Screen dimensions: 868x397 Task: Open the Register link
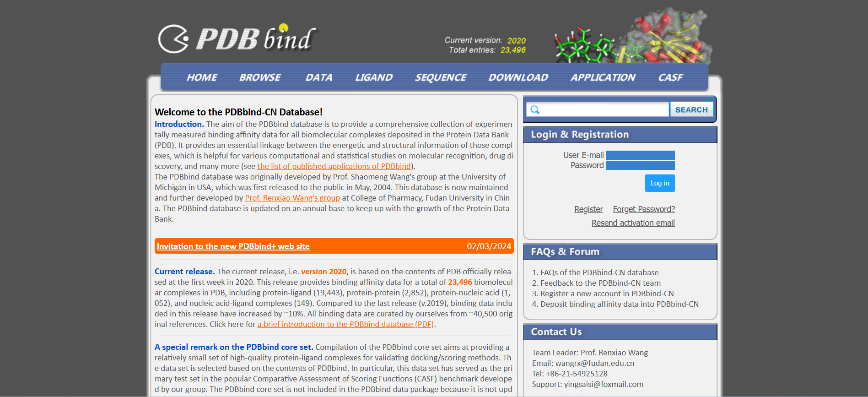tap(588, 209)
